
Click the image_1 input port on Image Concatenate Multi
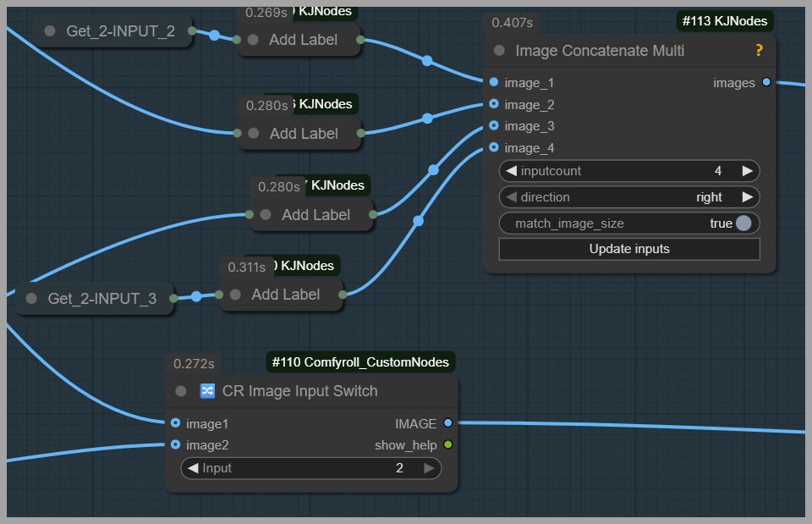coord(493,82)
